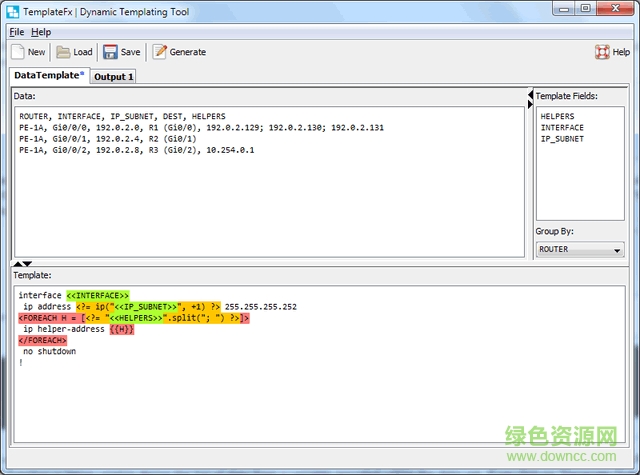
Task: Maximize the TemplateFx window
Action: (x=585, y=8)
